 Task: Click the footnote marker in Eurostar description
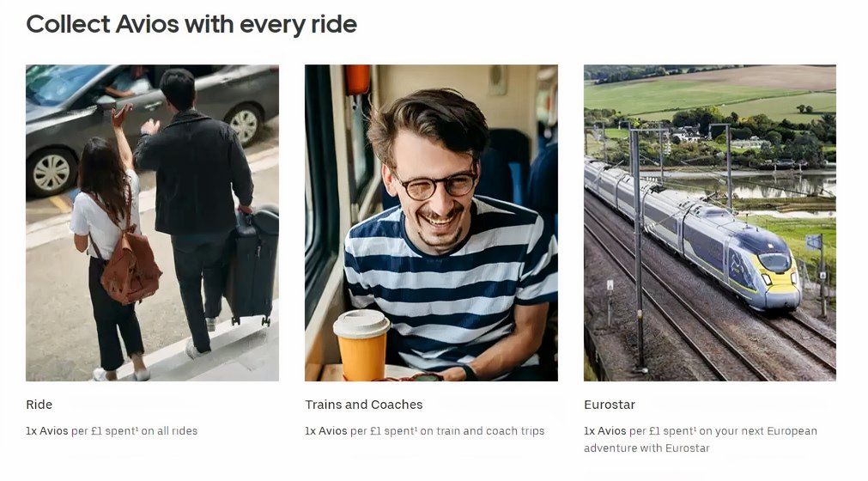point(695,428)
